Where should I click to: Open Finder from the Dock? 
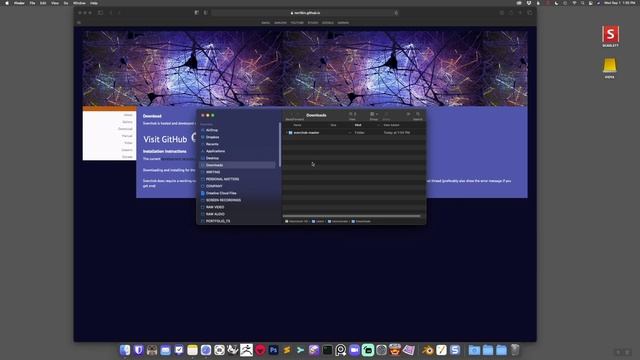(125, 350)
